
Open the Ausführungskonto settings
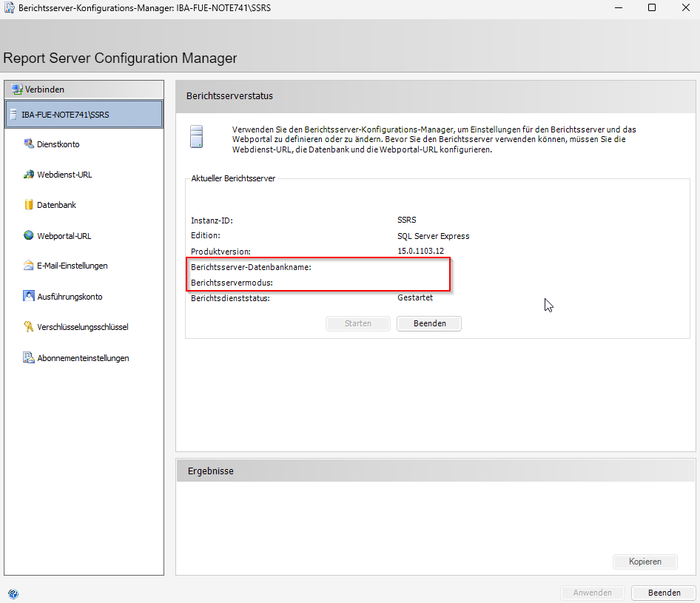click(x=69, y=297)
